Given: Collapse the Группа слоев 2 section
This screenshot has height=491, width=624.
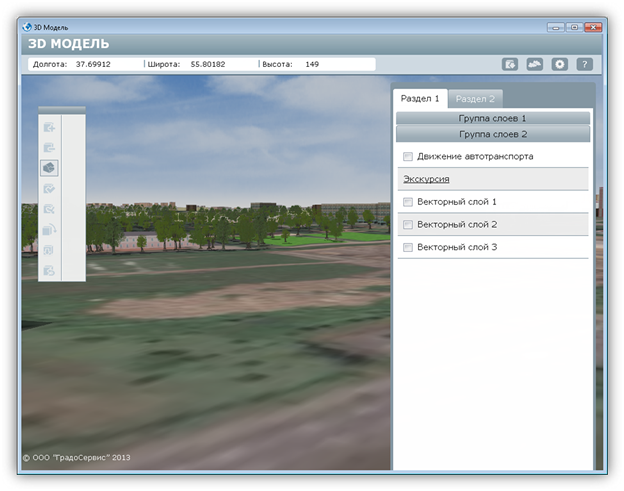Looking at the screenshot, I should [492, 133].
